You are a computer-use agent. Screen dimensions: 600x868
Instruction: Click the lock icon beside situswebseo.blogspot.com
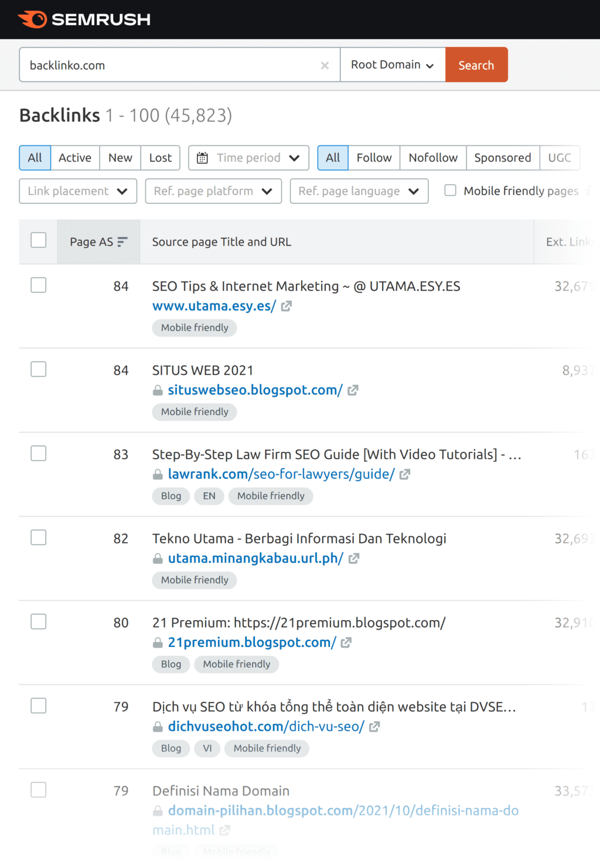coord(158,390)
